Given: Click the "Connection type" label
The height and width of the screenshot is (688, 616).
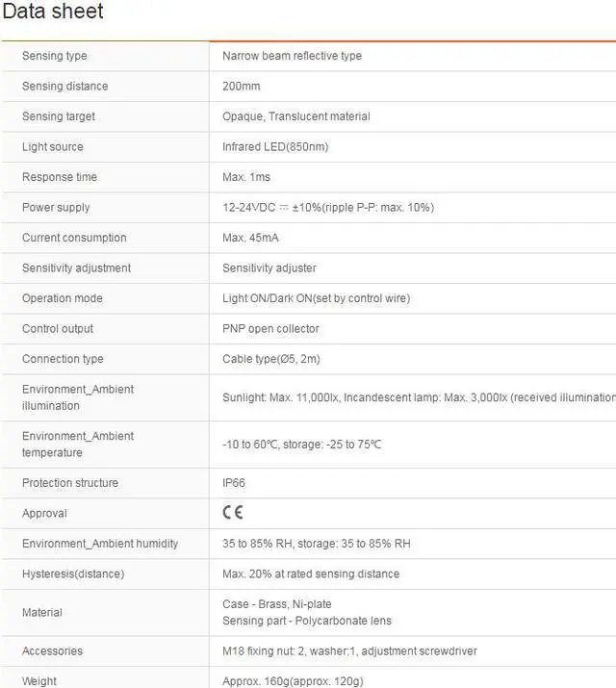Looking at the screenshot, I should (63, 359).
